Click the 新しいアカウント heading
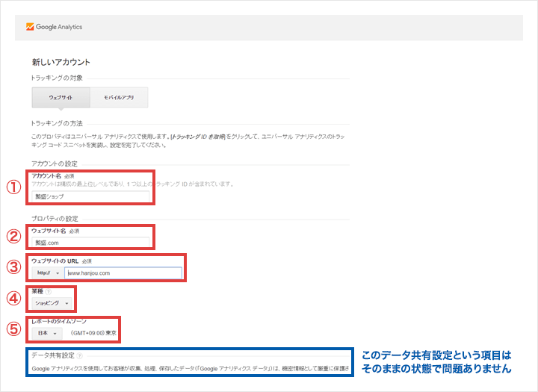This screenshot has width=538, height=392. tap(61, 62)
